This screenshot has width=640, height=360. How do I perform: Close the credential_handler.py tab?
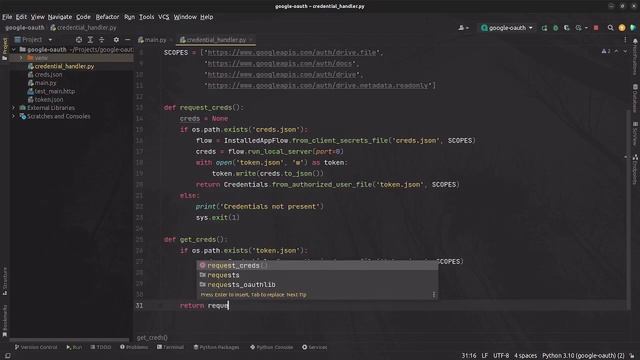251,40
